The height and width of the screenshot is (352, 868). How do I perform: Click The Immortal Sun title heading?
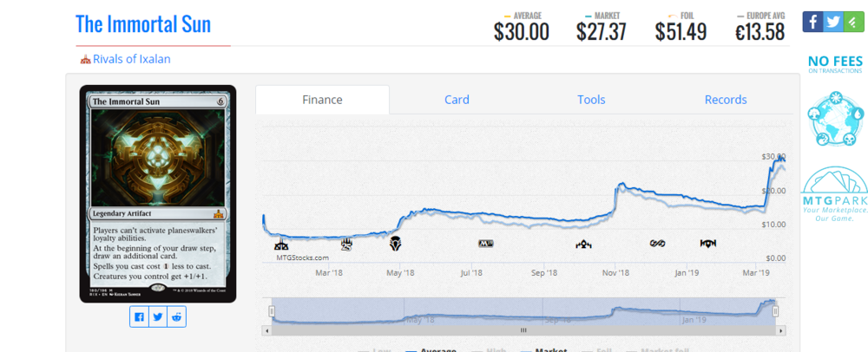(x=143, y=24)
